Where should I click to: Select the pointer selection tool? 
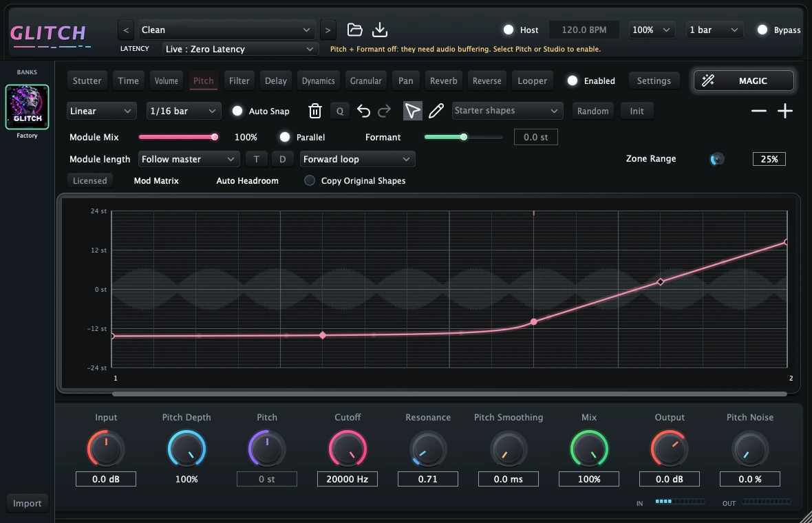tap(412, 111)
